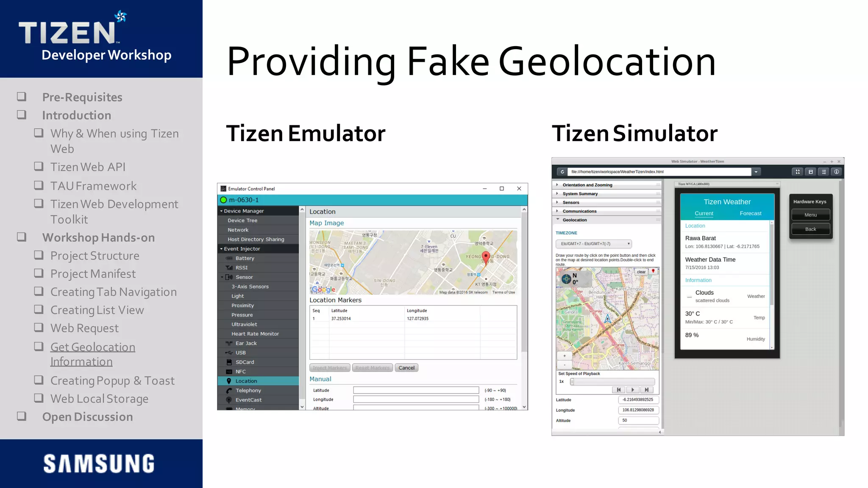Click the Tizen pinwheel logo

click(121, 16)
